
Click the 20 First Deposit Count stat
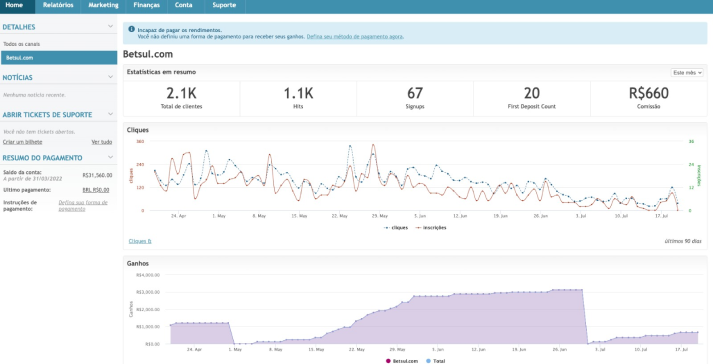coord(532,99)
